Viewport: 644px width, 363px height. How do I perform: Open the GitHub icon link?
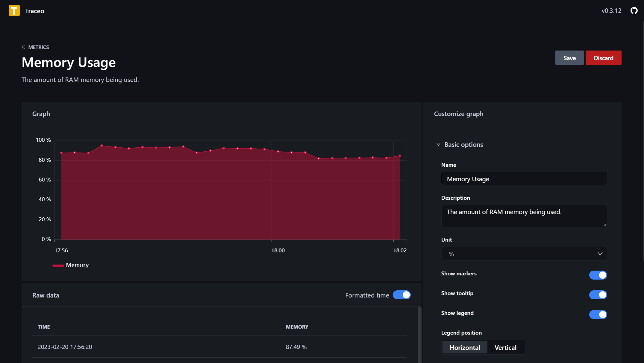[634, 11]
